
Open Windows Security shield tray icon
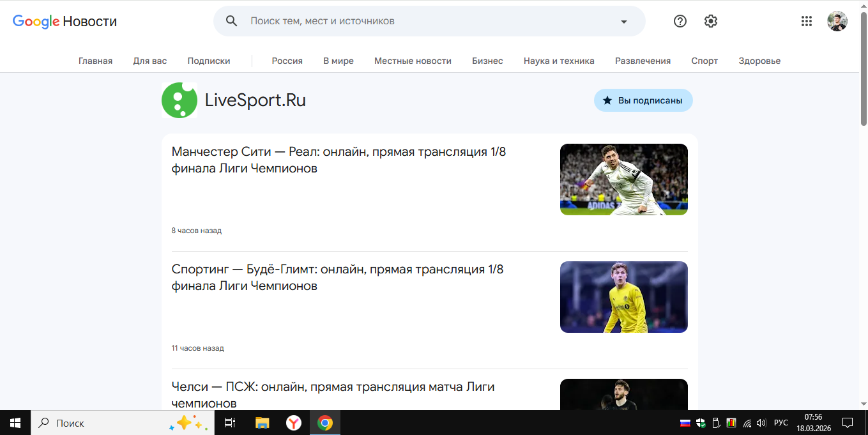tap(701, 423)
